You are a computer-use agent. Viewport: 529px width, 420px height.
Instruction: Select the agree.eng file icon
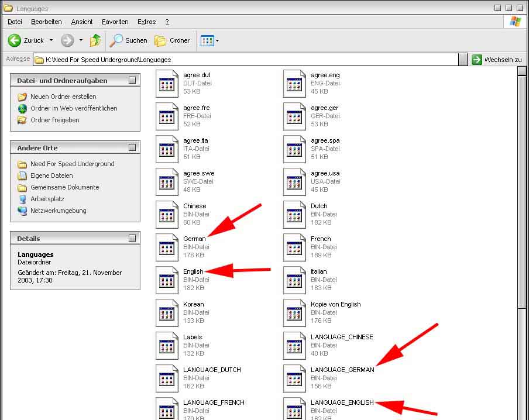(294, 83)
